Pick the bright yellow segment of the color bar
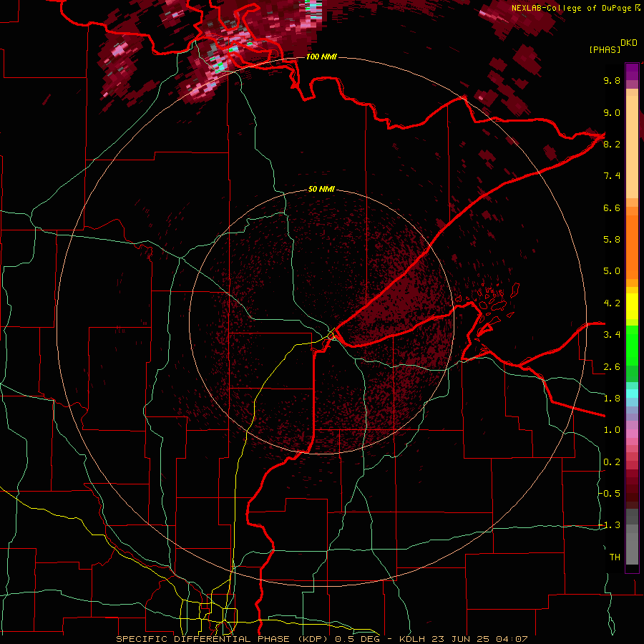The height and width of the screenshot is (644, 644). (632, 306)
